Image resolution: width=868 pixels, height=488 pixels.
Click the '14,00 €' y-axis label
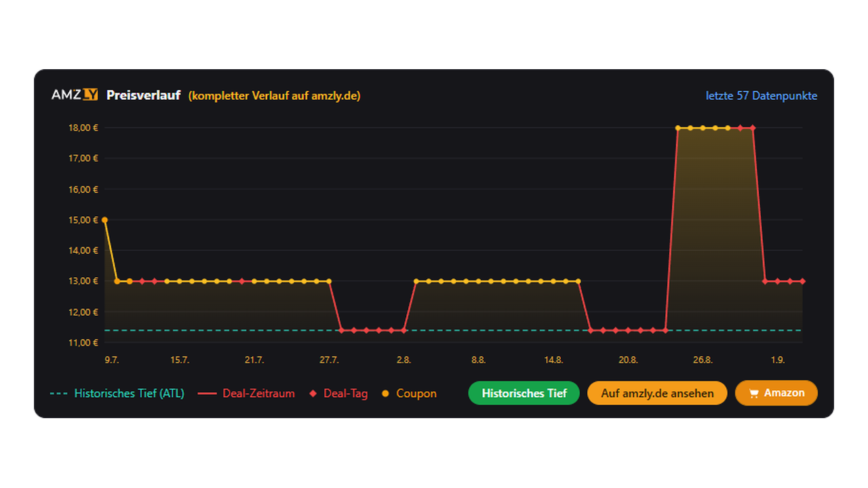pyautogui.click(x=83, y=250)
